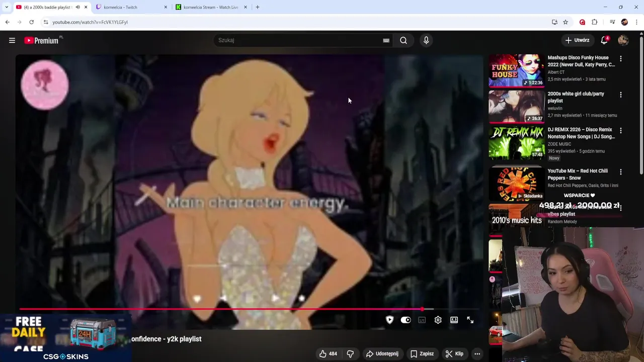The height and width of the screenshot is (362, 644).
Task: Click the address bar URL
Action: [90, 22]
